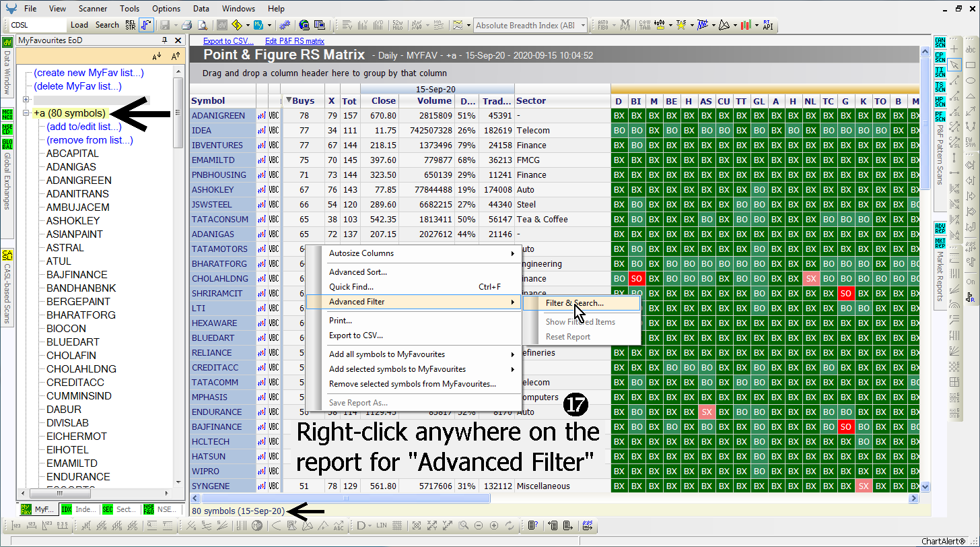
Task: Select ASIANPAINT in the favourites list
Action: click(75, 234)
